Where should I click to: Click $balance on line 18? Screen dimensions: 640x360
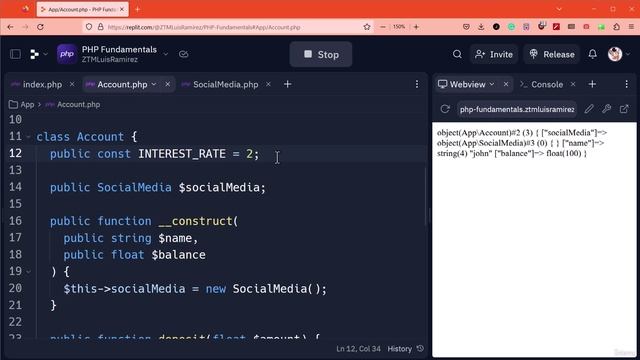click(x=178, y=255)
